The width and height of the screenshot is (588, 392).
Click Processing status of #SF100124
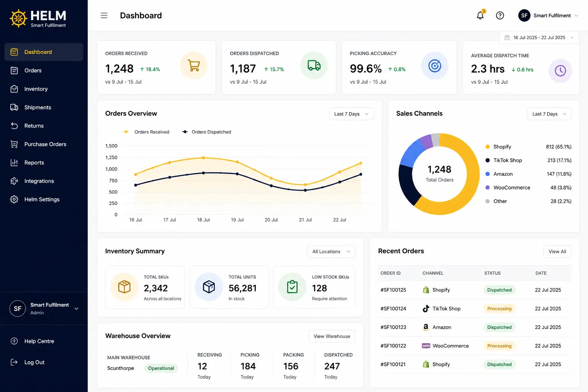coord(499,309)
